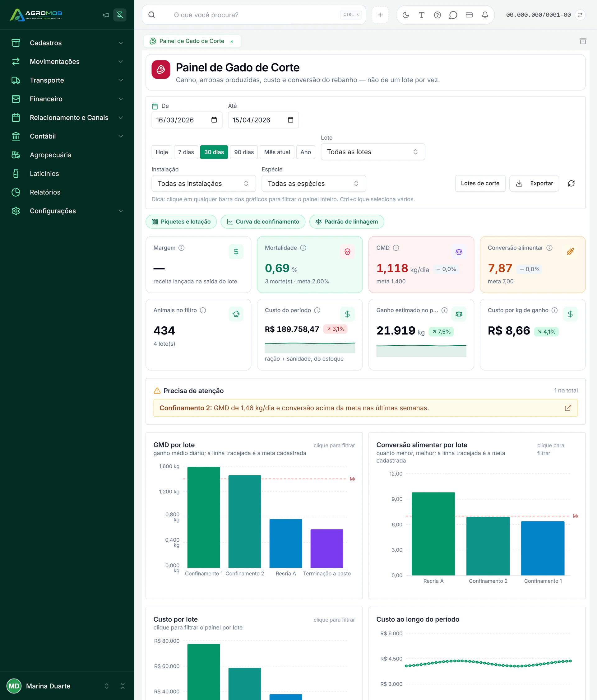Select the 7 dias period preset
This screenshot has height=700, width=597.
[186, 152]
